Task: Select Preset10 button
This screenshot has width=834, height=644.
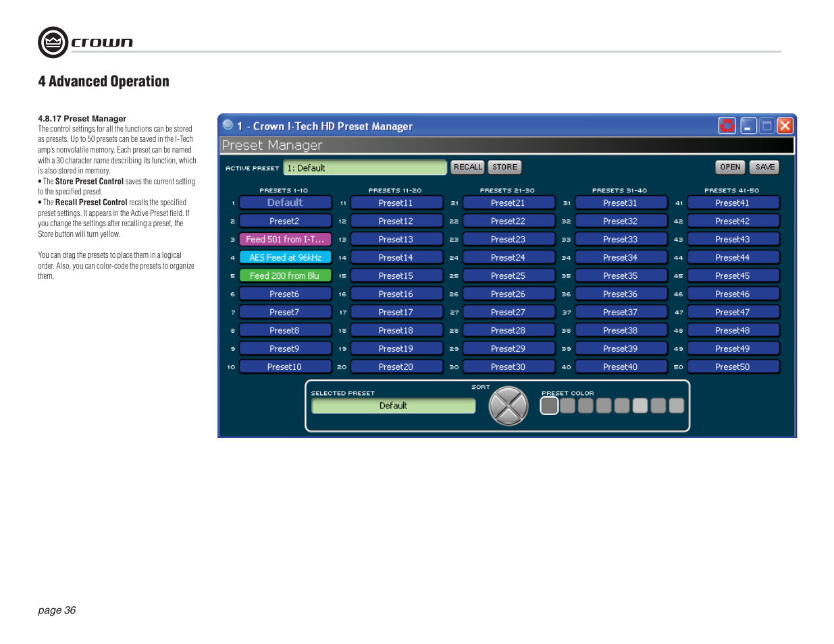Action: [285, 367]
